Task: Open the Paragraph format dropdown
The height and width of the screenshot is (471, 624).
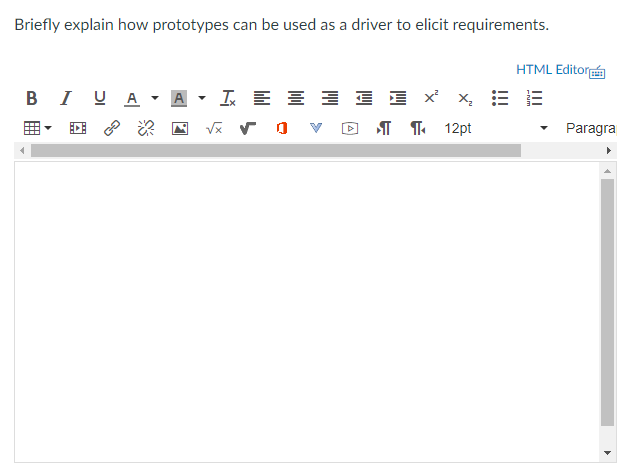Action: tap(590, 128)
